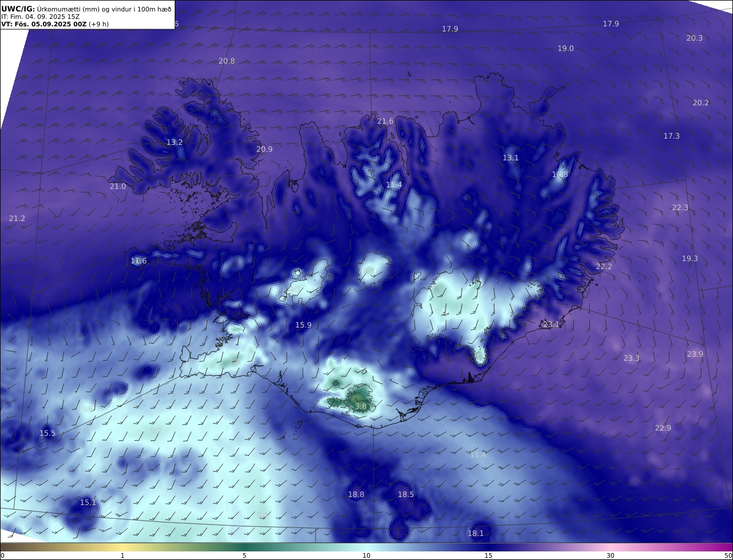Image resolution: width=733 pixels, height=560 pixels.
Task: Click the 22.3 value on the map
Action: tap(680, 207)
